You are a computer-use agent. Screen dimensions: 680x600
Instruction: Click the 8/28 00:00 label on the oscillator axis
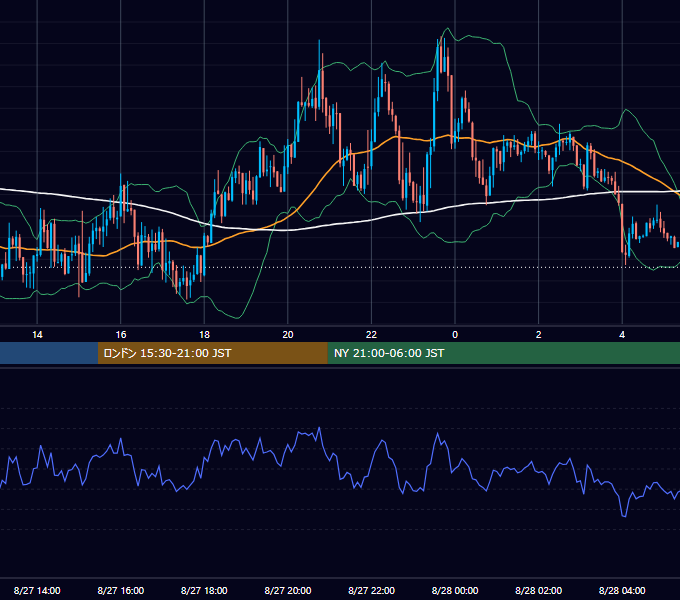tap(455, 590)
